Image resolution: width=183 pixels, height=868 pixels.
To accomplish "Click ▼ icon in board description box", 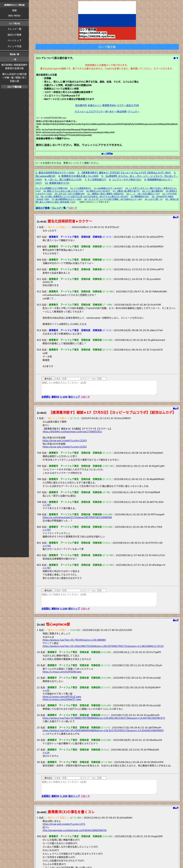I will [x=177, y=58].
